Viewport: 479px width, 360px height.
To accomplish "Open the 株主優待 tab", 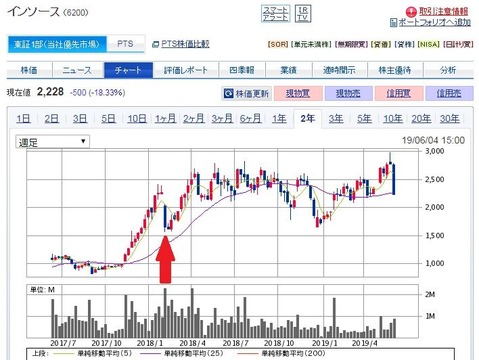I will tap(395, 70).
